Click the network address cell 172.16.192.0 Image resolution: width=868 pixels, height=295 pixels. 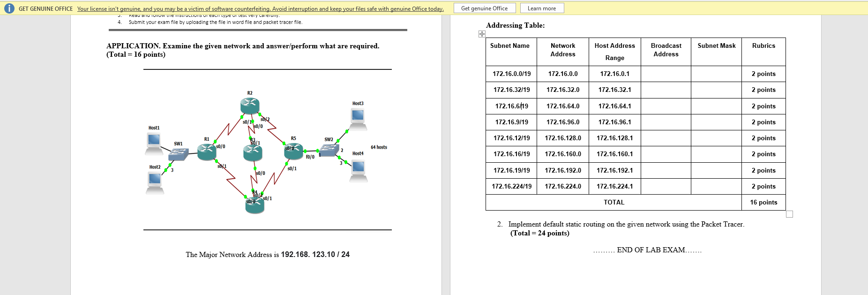563,171
